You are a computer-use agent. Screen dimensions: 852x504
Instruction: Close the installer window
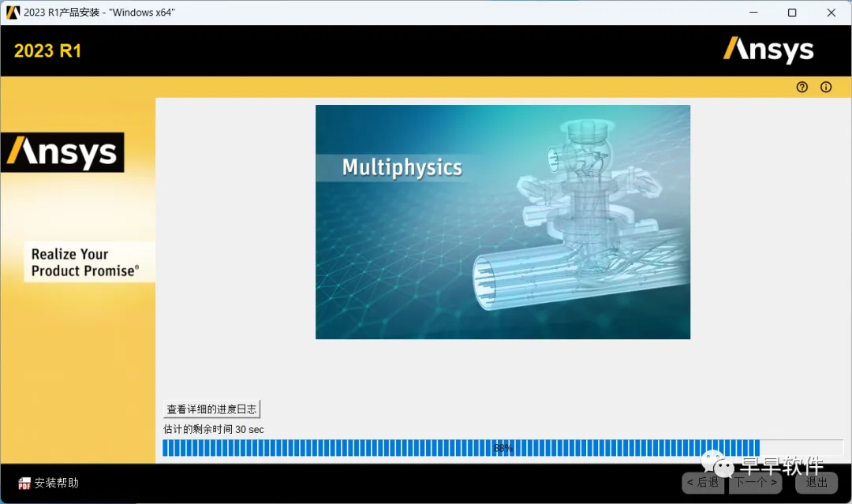tap(831, 13)
